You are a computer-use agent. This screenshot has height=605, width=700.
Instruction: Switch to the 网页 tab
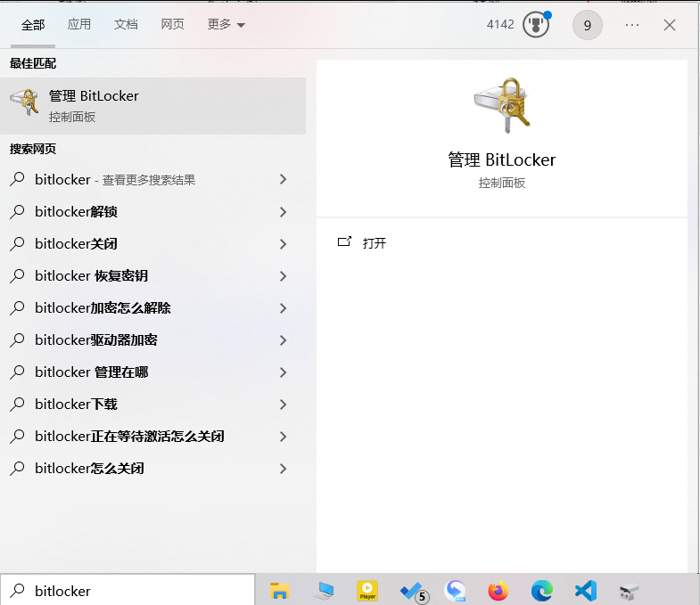point(172,24)
